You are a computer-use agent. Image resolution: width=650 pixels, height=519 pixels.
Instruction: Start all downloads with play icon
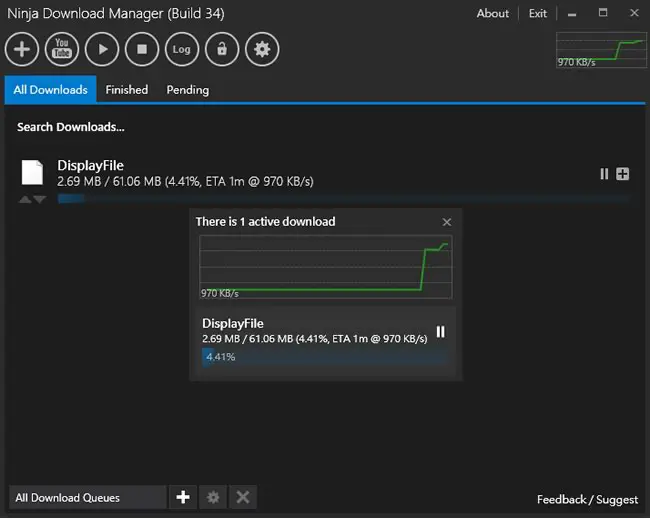tap(102, 49)
